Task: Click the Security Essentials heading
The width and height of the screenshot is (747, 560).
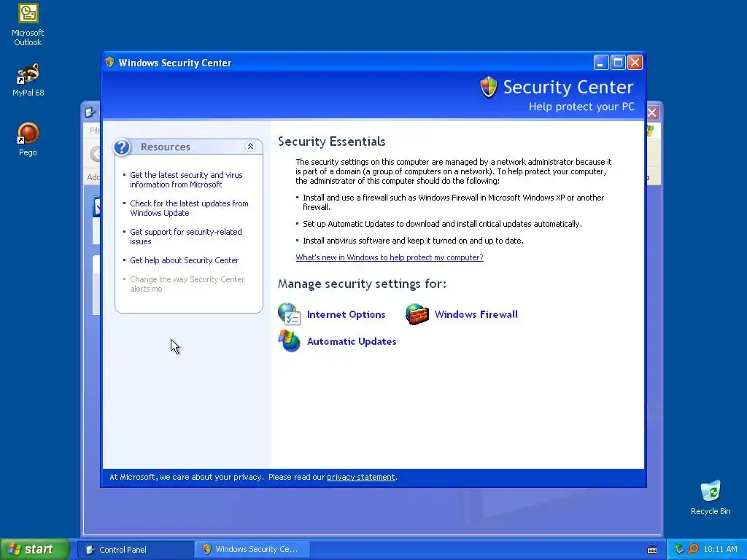Action: pos(332,141)
